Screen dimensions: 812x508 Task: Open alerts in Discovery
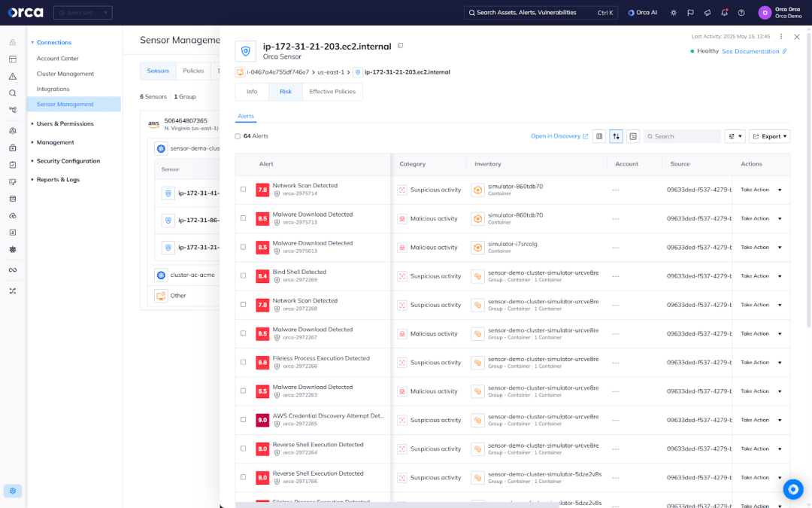click(558, 136)
